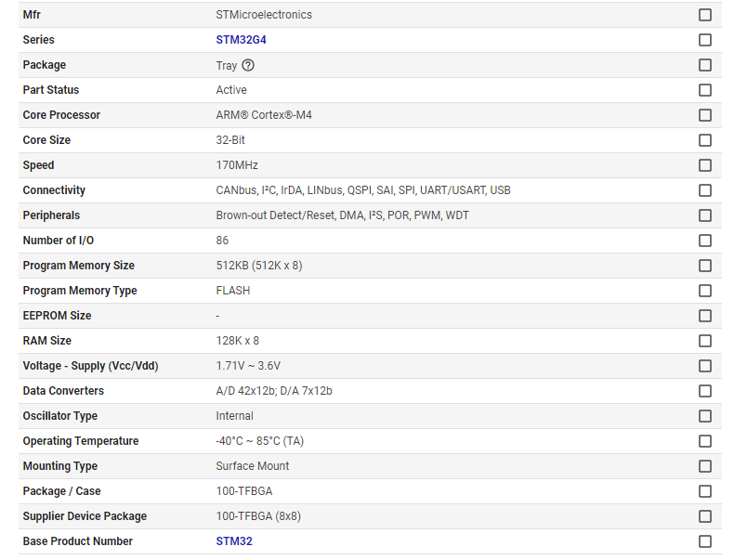Click the A/D 42x12b converters value
The image size is (734, 560).
click(x=274, y=391)
